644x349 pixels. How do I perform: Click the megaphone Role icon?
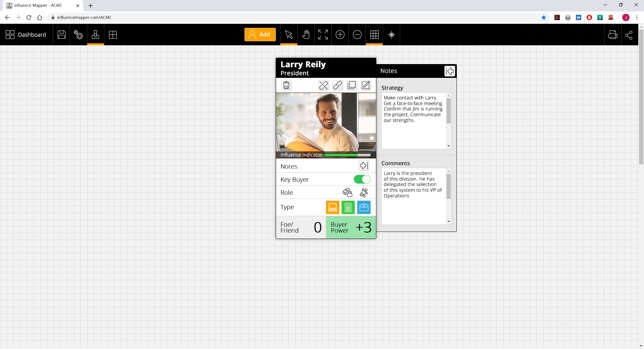[364, 192]
